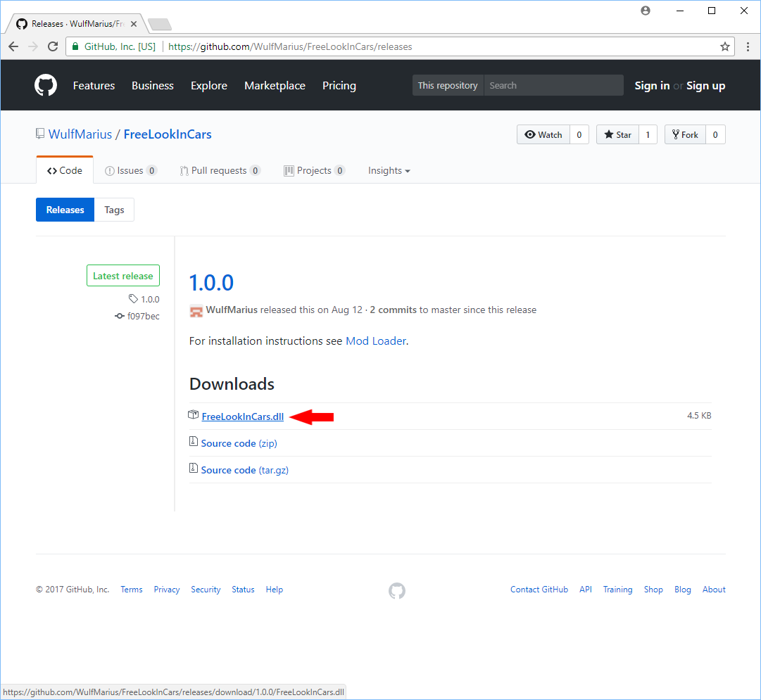Image resolution: width=761 pixels, height=700 pixels.
Task: Click the forward navigation arrow
Action: [x=33, y=46]
